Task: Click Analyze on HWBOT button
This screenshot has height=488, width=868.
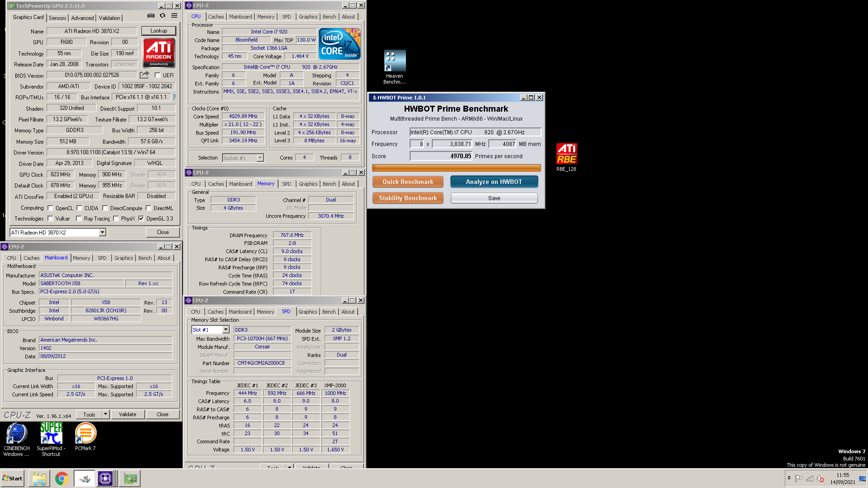Action: point(494,182)
